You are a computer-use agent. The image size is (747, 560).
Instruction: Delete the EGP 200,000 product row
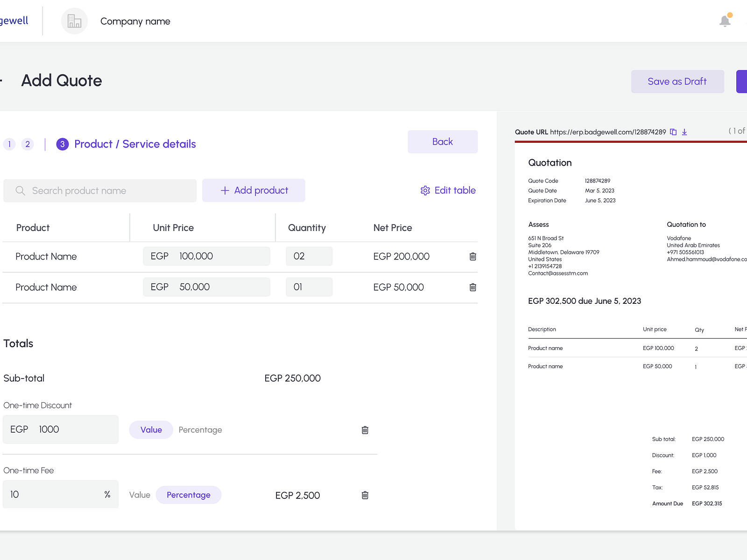pos(472,256)
